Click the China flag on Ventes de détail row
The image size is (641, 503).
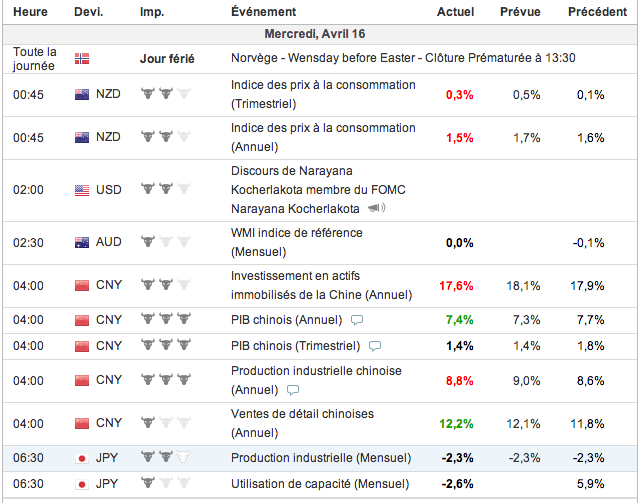pyautogui.click(x=82, y=424)
